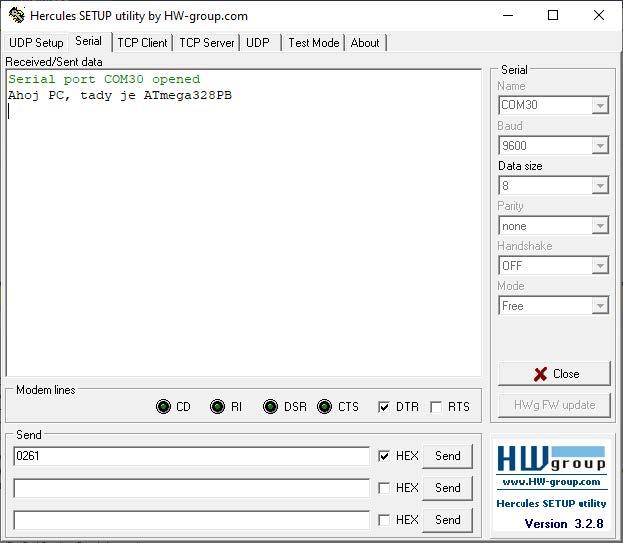The height and width of the screenshot is (543, 623).
Task: Click the HW group logo
Action: pos(551,458)
